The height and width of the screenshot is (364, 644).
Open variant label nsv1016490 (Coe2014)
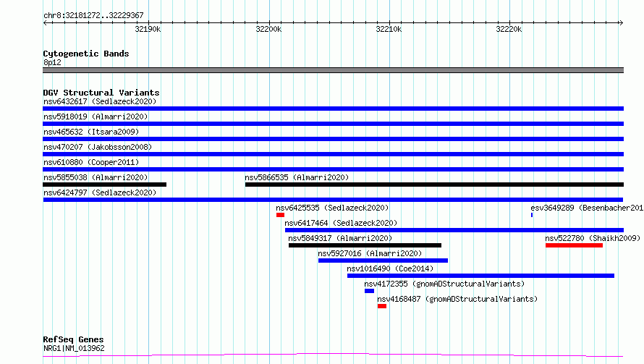(390, 268)
